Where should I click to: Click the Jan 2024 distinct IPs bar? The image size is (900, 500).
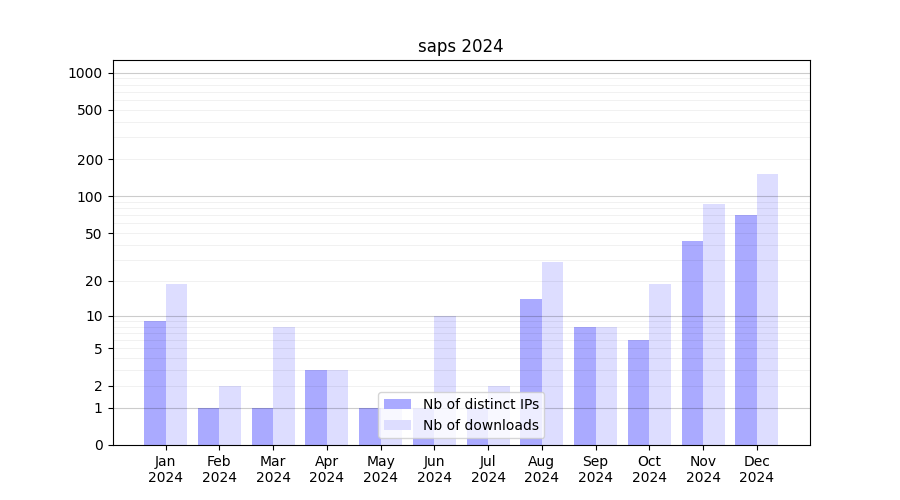click(x=155, y=383)
